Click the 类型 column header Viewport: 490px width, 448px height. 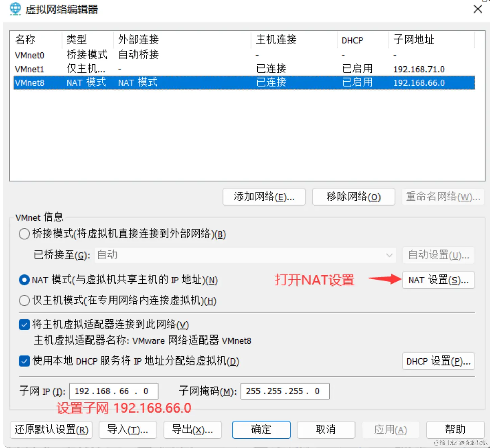[x=88, y=40]
